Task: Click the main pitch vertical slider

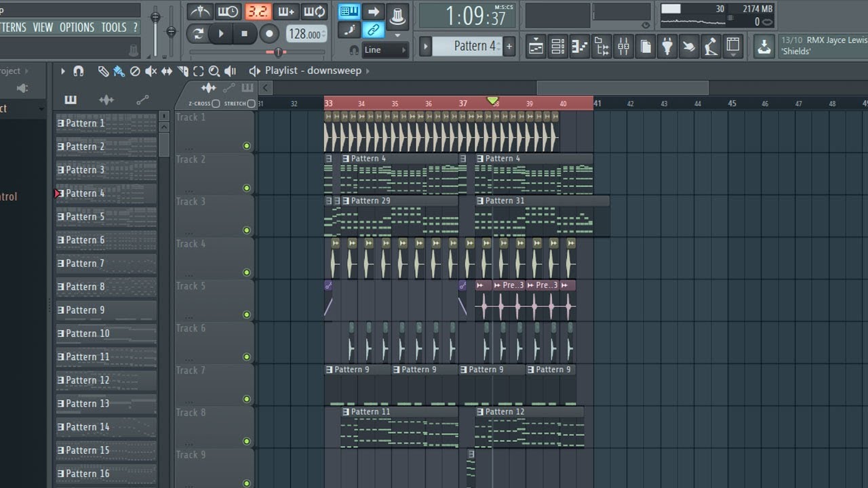Action: pos(171,30)
